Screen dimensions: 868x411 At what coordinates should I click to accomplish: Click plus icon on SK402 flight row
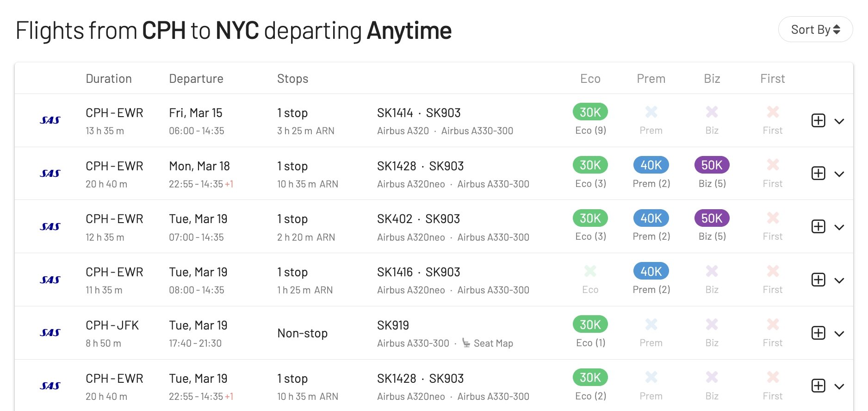click(818, 226)
